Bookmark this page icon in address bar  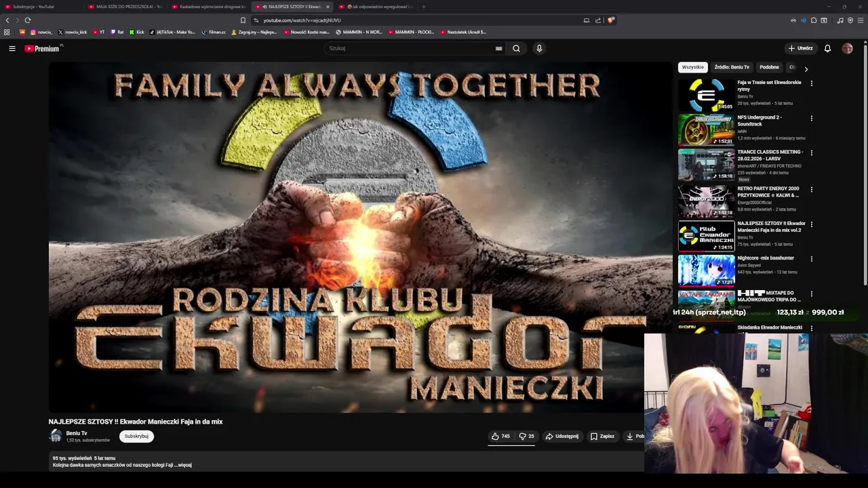click(243, 20)
